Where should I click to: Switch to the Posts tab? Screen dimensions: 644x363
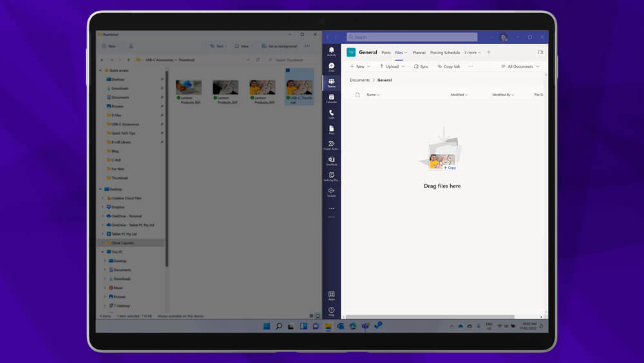[386, 53]
